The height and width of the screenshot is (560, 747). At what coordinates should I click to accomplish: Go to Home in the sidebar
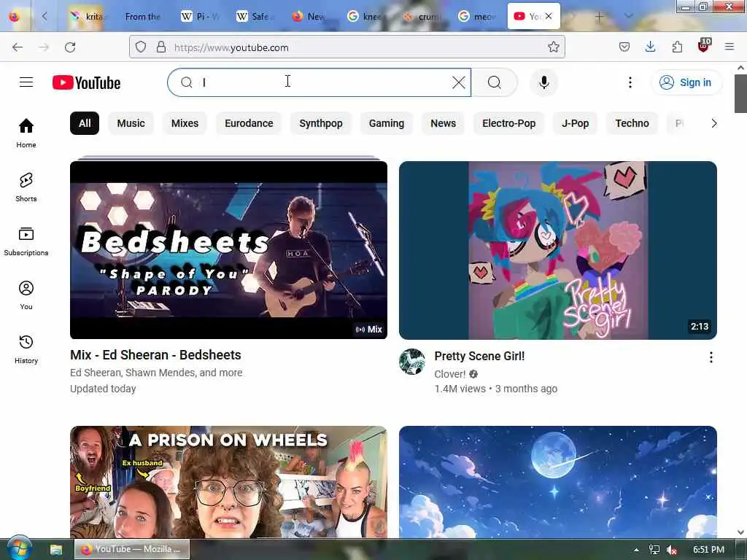point(26,133)
